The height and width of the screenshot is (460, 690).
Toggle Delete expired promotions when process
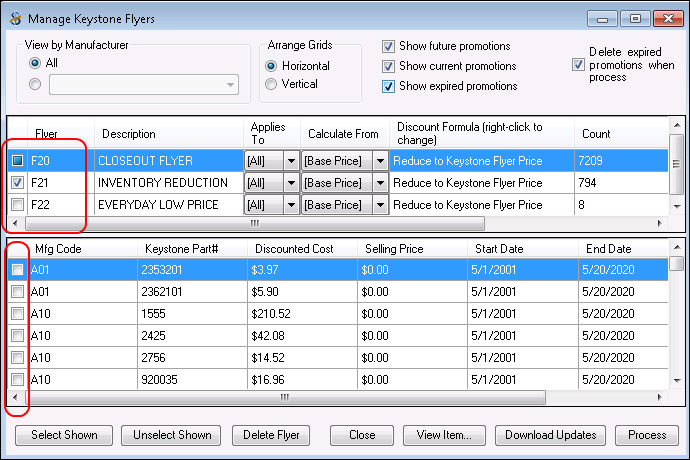click(x=577, y=65)
